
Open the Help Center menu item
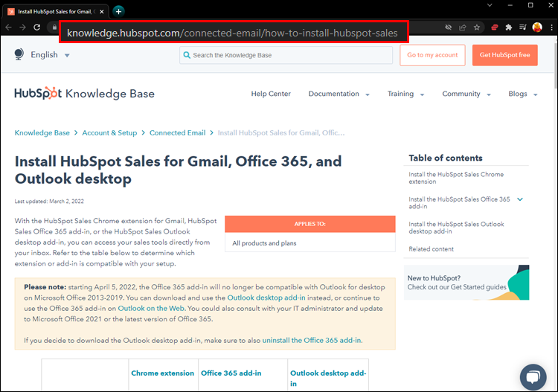click(x=271, y=94)
